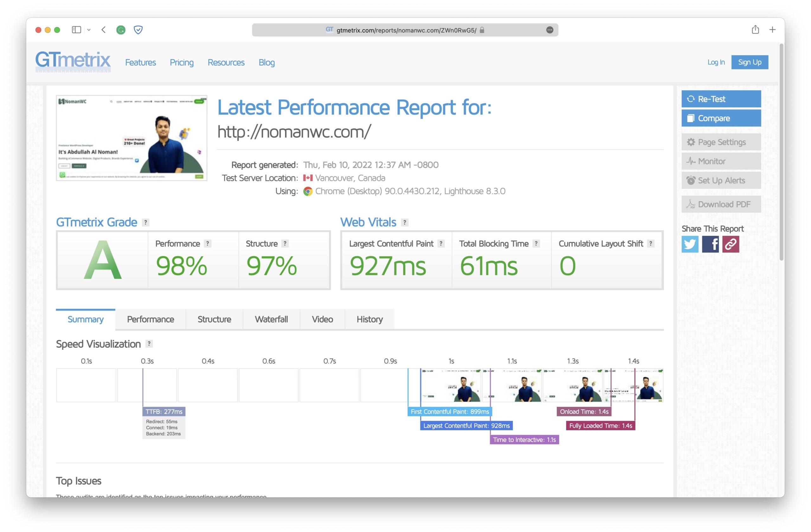Open the nomanwc.com site screenshot thumbnail

131,138
